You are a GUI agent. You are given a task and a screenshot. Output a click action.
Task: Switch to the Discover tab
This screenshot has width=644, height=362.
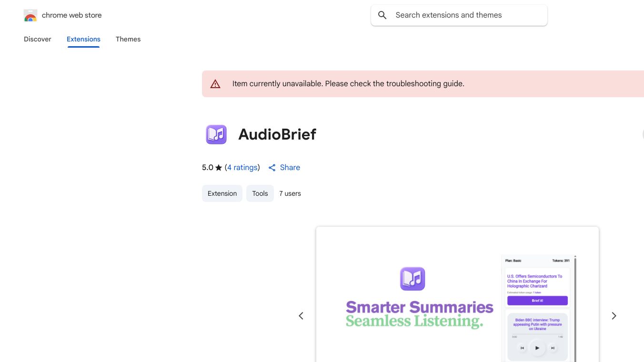(38, 39)
